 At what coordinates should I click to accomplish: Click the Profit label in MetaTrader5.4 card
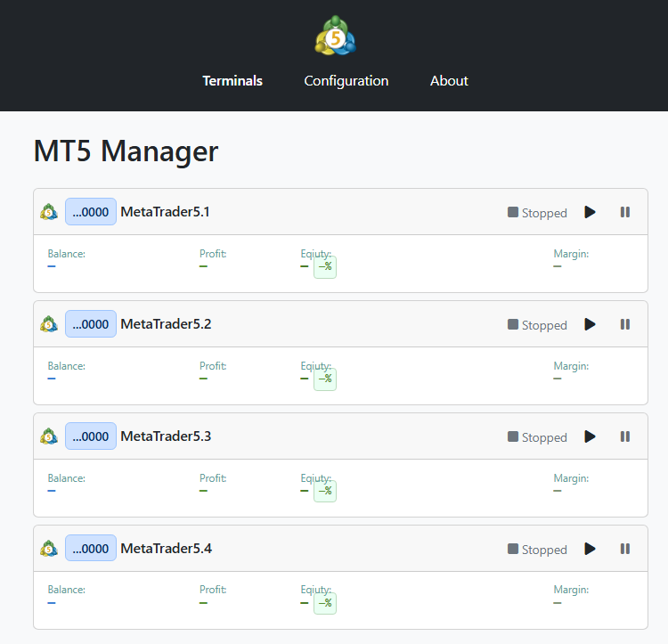tap(213, 590)
